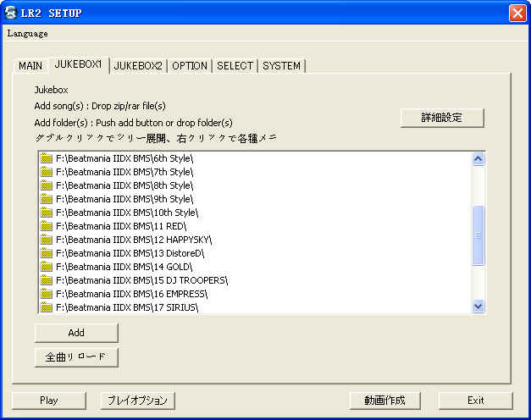Switch to the JUKEBOX1 tab

tap(78, 64)
